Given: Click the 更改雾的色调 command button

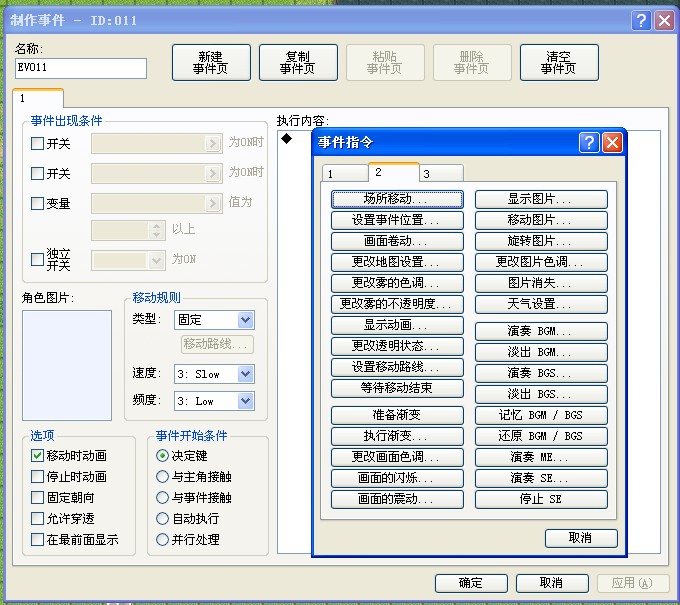Looking at the screenshot, I should point(397,283).
